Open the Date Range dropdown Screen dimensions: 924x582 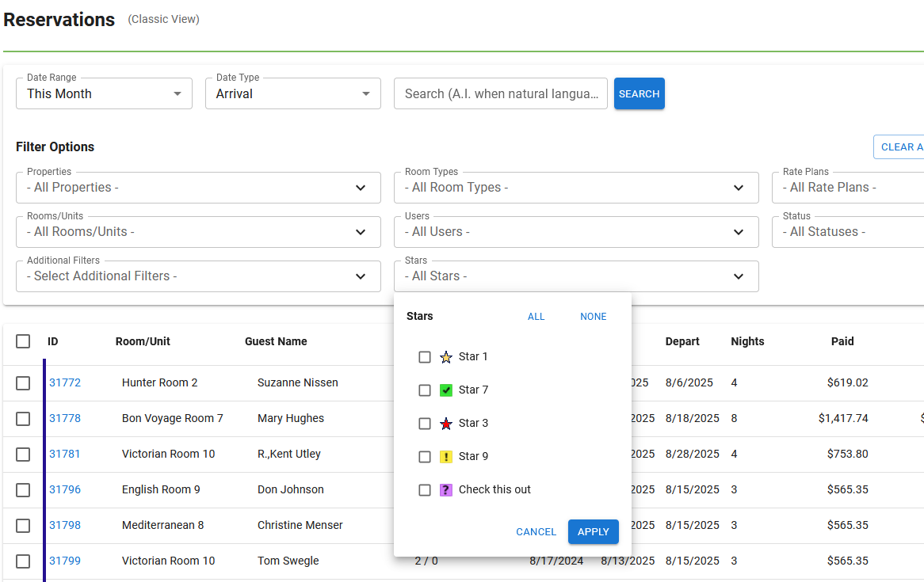(x=104, y=93)
